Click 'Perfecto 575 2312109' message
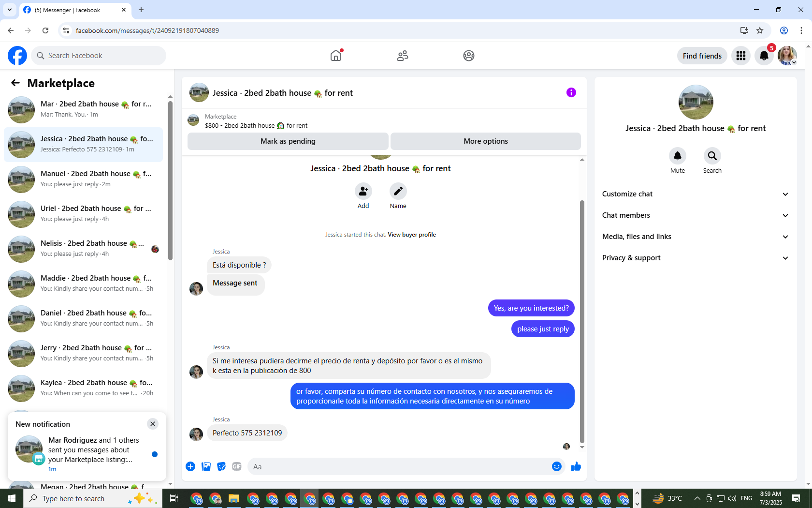 247,433
